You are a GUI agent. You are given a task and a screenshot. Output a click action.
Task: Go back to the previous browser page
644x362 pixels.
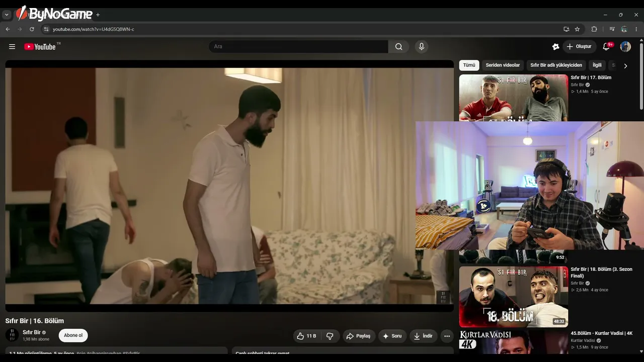8,29
